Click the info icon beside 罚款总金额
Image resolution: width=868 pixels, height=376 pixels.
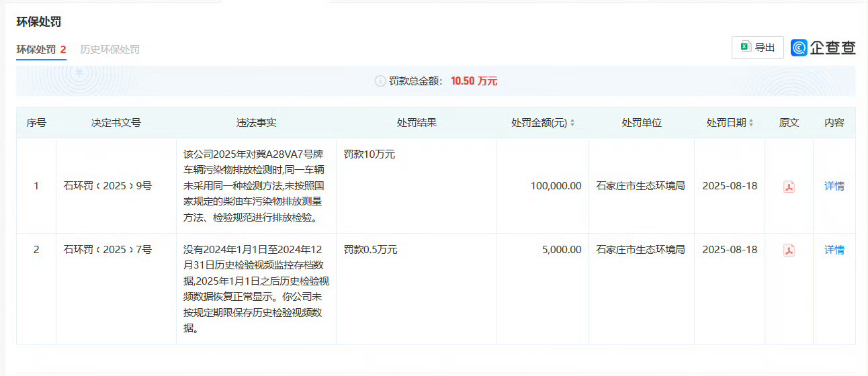(380, 81)
